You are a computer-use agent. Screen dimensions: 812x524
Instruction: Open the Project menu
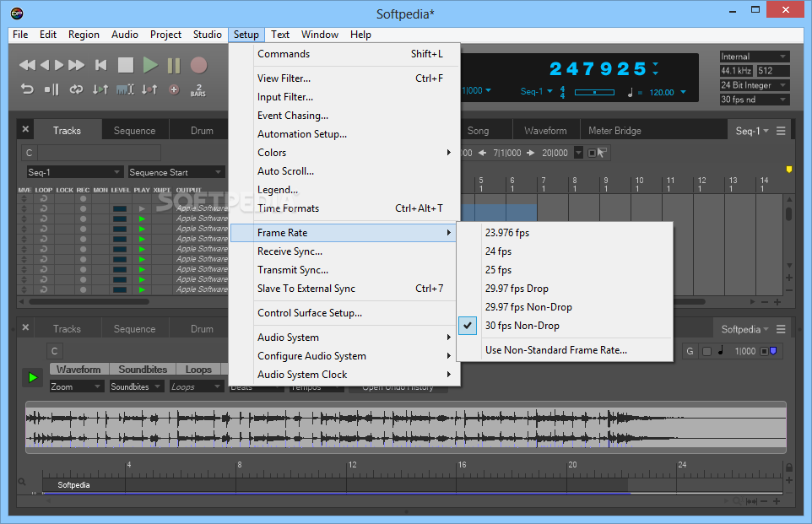(x=165, y=35)
